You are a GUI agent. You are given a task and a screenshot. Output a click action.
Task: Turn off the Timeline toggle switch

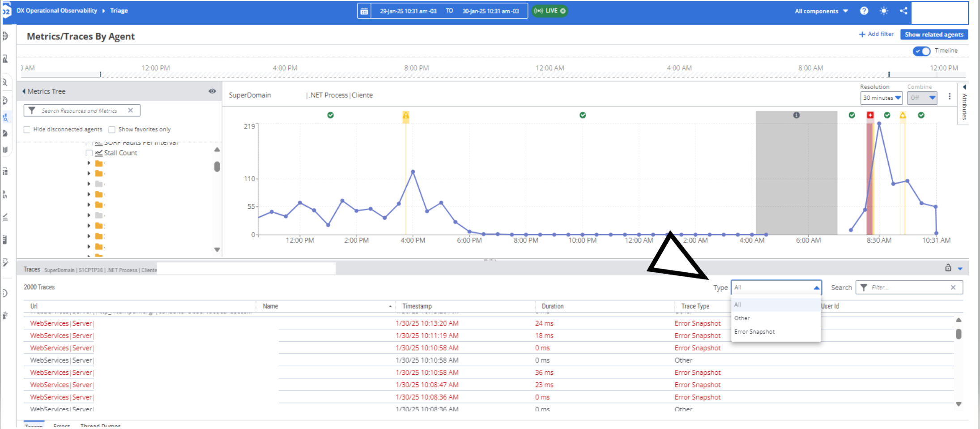click(921, 51)
